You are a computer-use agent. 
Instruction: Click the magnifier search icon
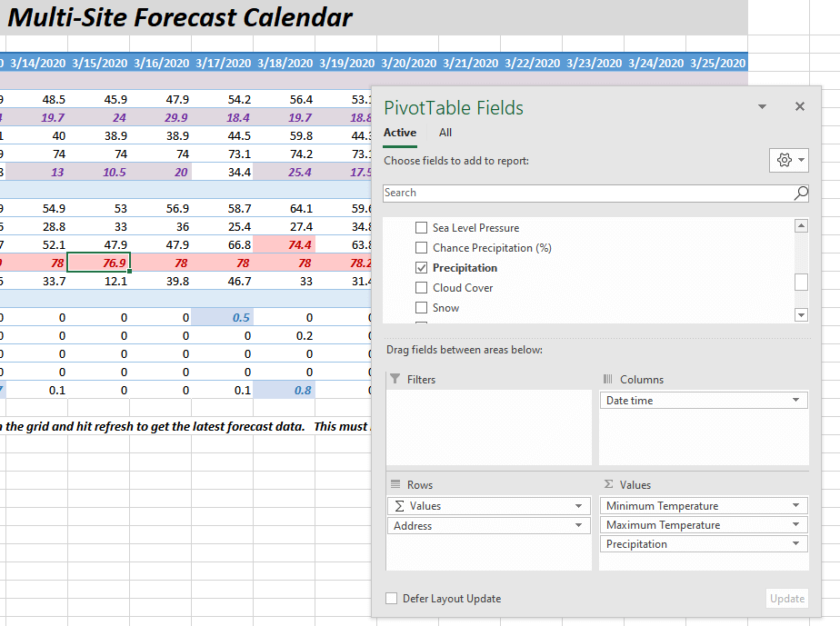coord(801,193)
